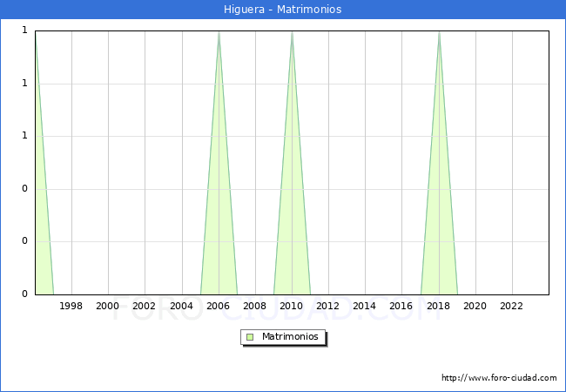Click the 1998 x-axis label
Image resolution: width=566 pixels, height=392 pixels.
[71, 306]
